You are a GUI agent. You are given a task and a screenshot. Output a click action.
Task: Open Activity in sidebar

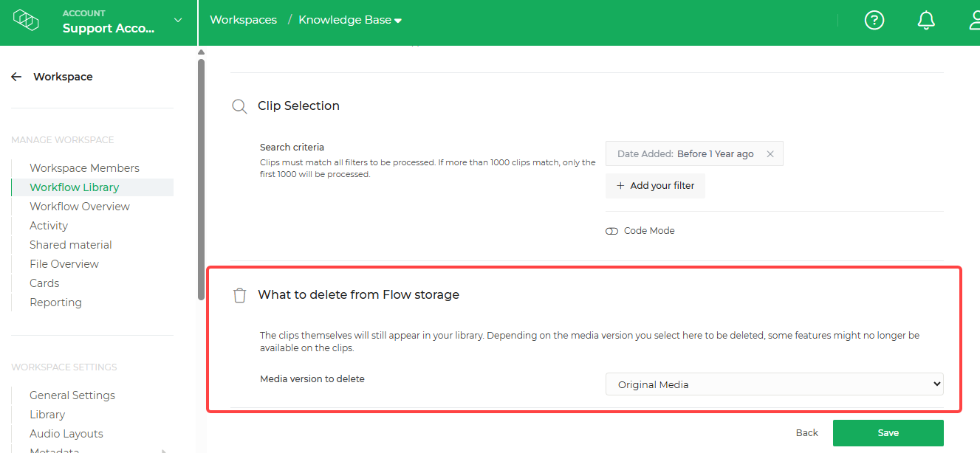click(x=49, y=226)
